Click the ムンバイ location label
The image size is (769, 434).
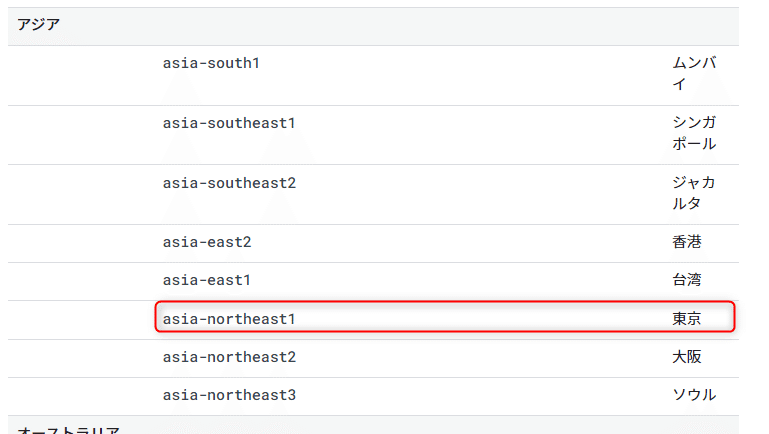pos(694,74)
